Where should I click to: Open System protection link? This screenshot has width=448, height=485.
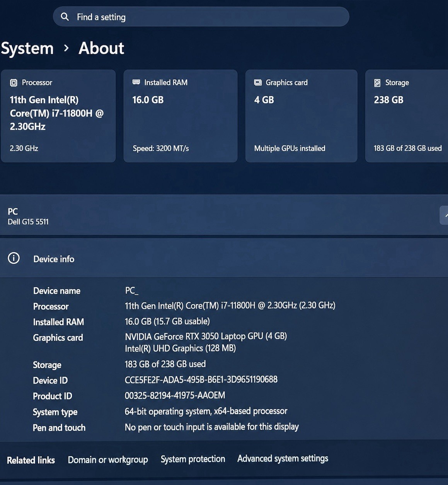tap(193, 459)
